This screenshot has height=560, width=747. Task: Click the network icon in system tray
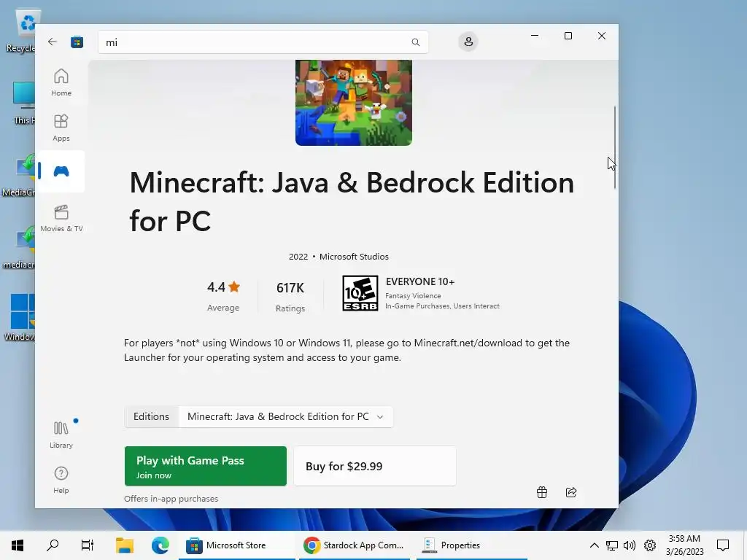(612, 545)
